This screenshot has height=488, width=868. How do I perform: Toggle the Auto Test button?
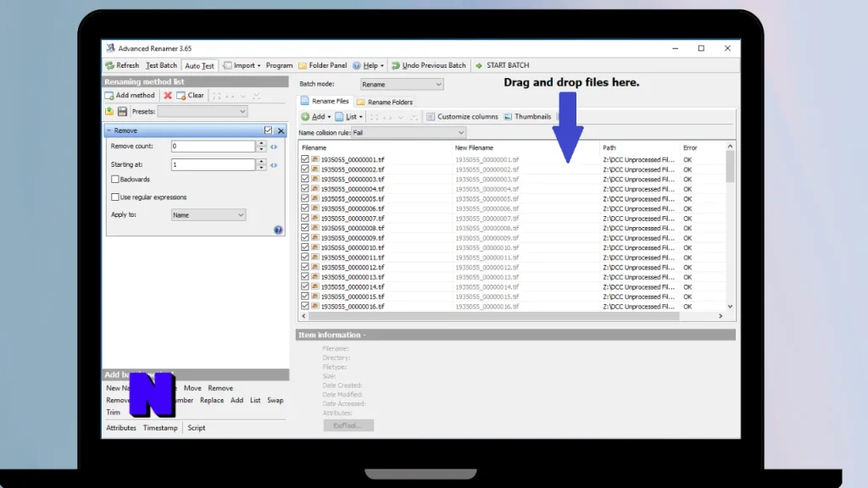tap(199, 65)
